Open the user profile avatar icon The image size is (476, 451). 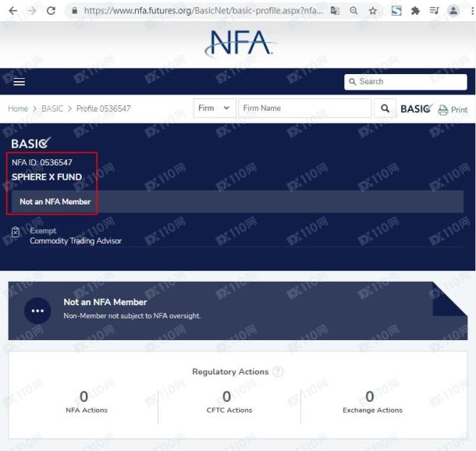[453, 11]
